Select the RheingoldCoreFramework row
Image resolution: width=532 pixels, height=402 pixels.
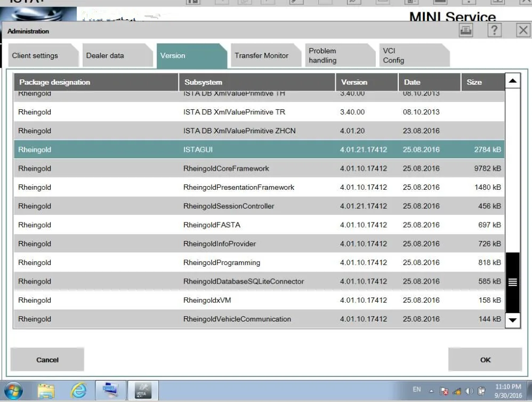[259, 168]
